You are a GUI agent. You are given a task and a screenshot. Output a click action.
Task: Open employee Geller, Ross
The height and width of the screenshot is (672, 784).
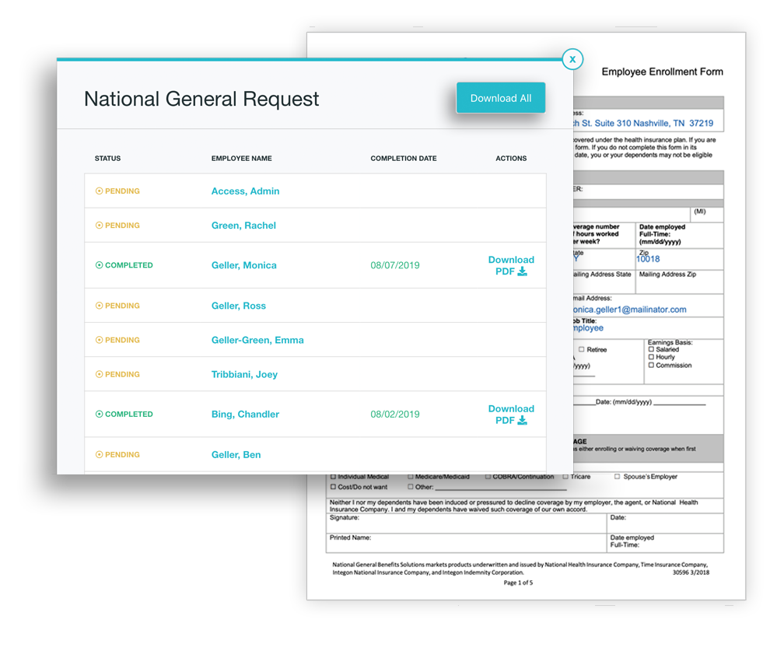[x=239, y=306]
